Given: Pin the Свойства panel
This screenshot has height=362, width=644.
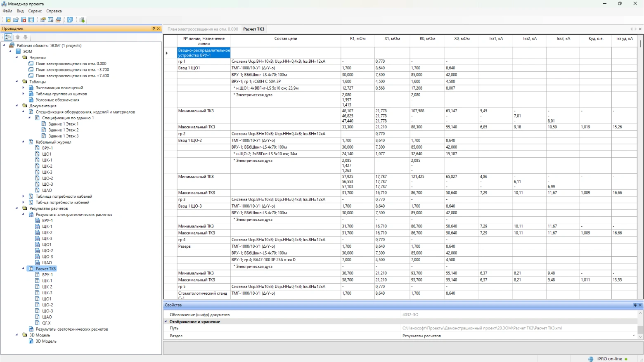Looking at the screenshot, I should click(635, 305).
